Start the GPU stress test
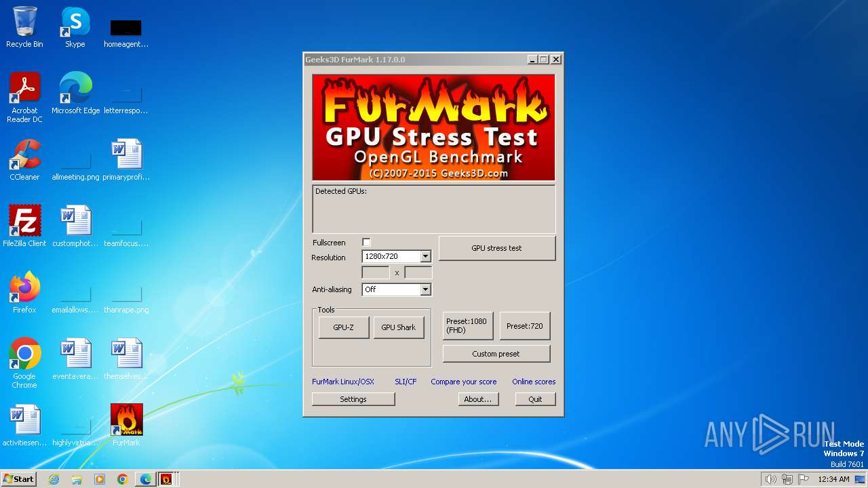 pyautogui.click(x=497, y=248)
